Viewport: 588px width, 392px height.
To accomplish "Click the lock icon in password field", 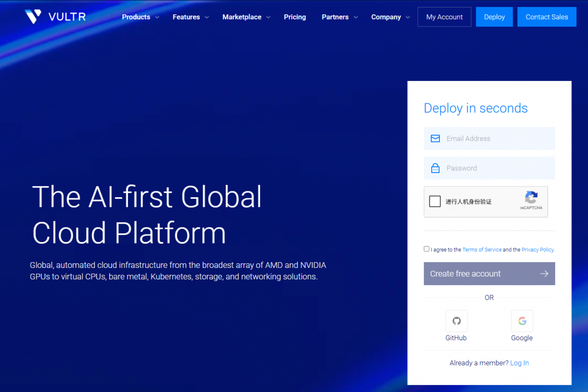I will pyautogui.click(x=435, y=168).
